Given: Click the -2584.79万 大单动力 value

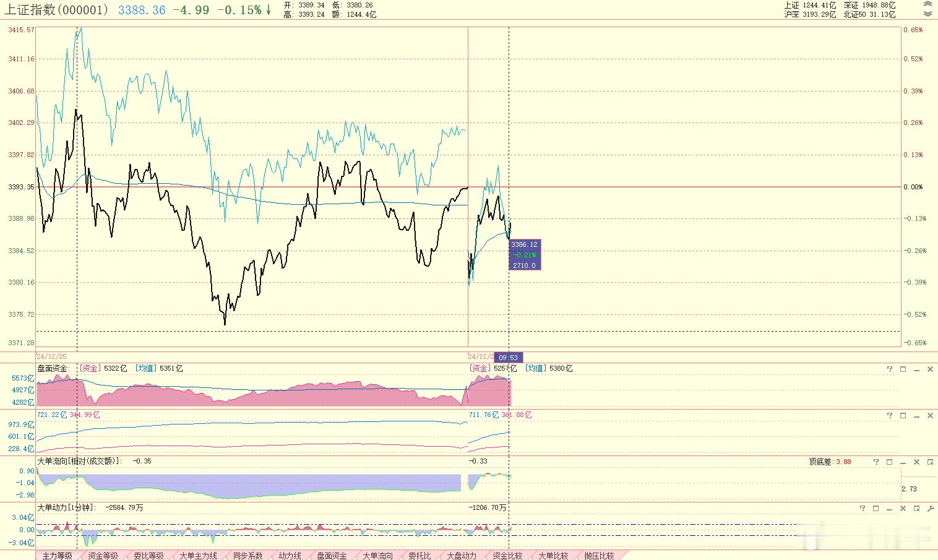Looking at the screenshot, I should pyautogui.click(x=124, y=507).
